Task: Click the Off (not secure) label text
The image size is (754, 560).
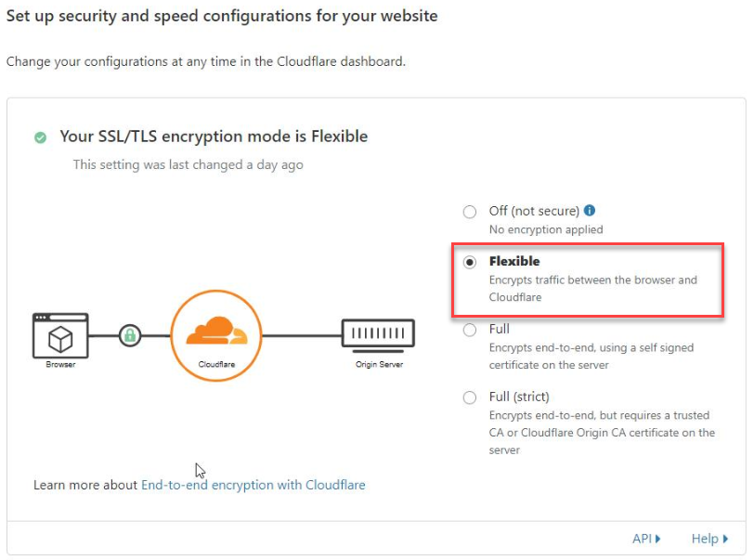Action: 534,211
